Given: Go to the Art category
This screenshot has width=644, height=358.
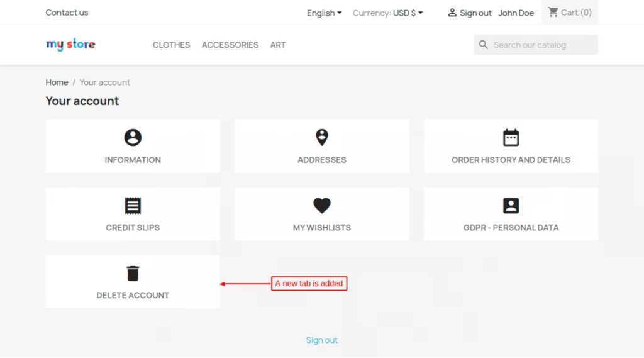Looking at the screenshot, I should click(x=278, y=45).
